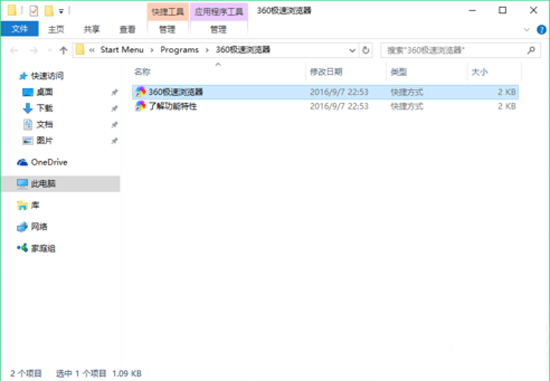The height and width of the screenshot is (381, 550).
Task: Click the 选中 1 个项目 status text
Action: (x=81, y=373)
